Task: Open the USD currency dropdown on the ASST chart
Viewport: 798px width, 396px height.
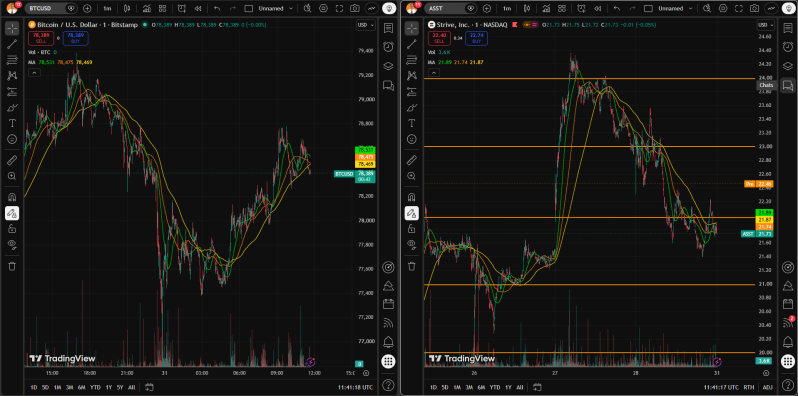Action: [765, 25]
